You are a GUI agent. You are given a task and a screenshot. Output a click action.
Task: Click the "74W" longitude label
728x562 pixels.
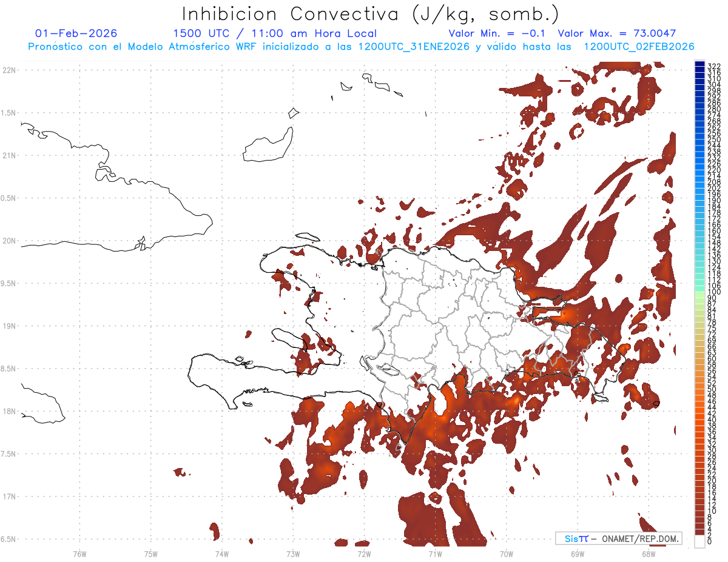[x=222, y=553]
